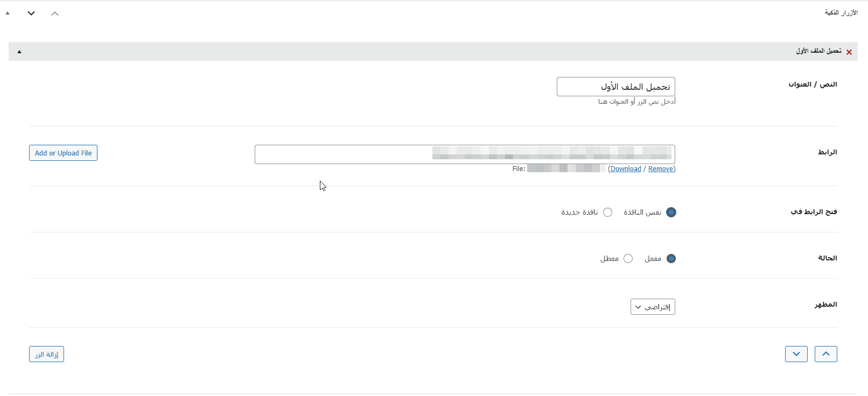Click the إزالة الزر button
Screen dimensions: 868x396
46,354
